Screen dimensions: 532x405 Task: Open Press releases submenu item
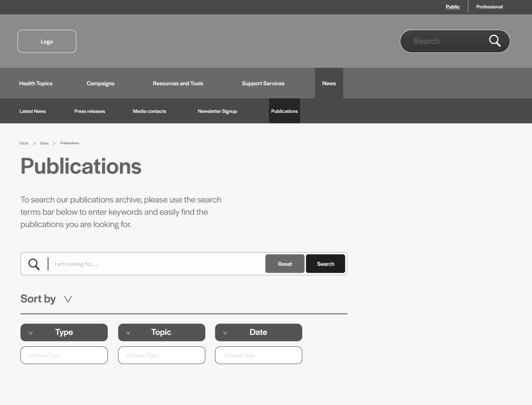pyautogui.click(x=90, y=111)
